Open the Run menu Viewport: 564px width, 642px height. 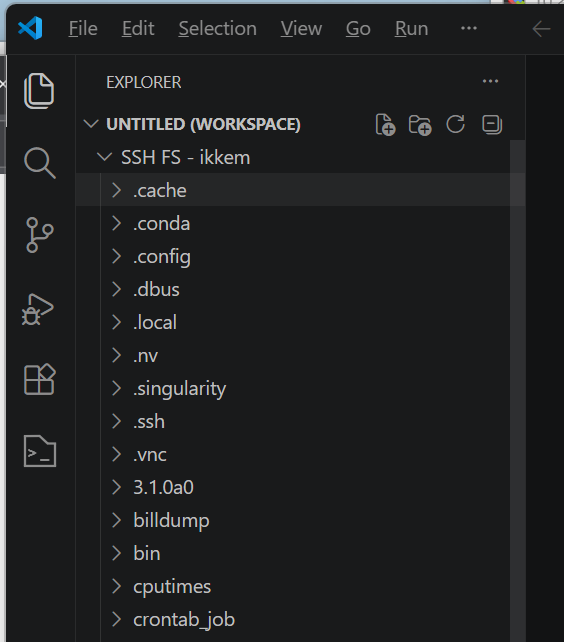[411, 29]
